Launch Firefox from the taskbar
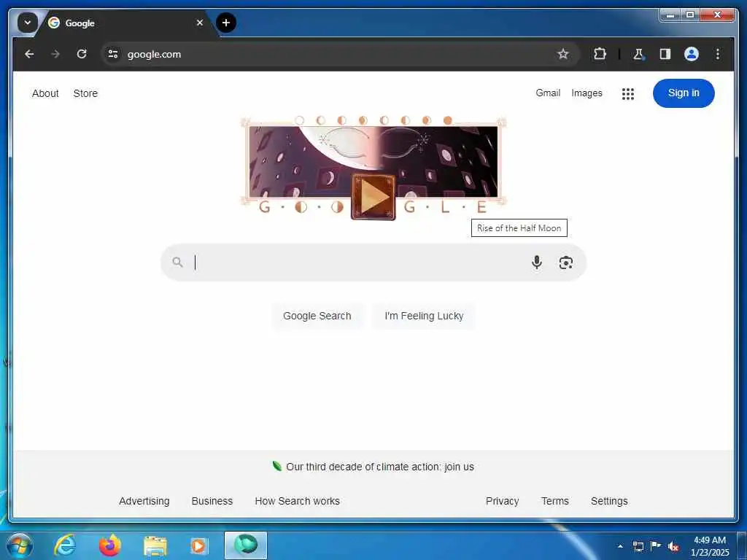Screen dimensions: 747x560 110,545
